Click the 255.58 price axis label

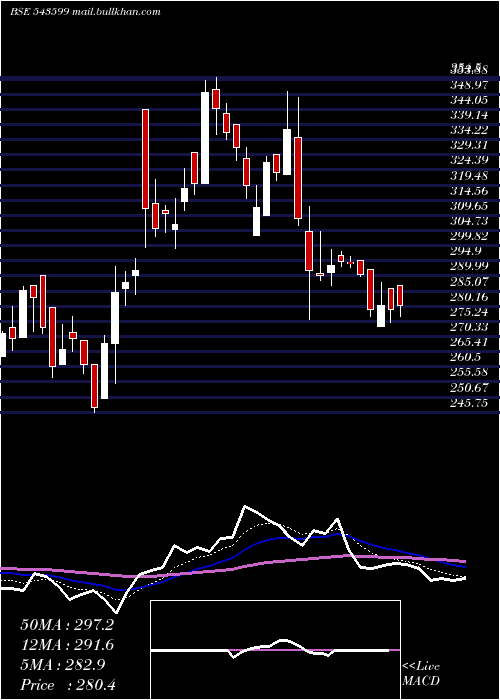pyautogui.click(x=469, y=373)
